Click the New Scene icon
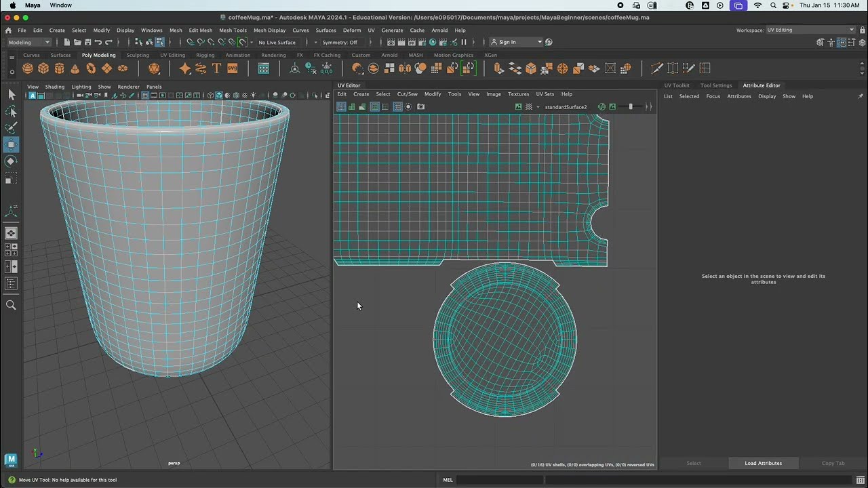The width and height of the screenshot is (868, 488). click(66, 42)
